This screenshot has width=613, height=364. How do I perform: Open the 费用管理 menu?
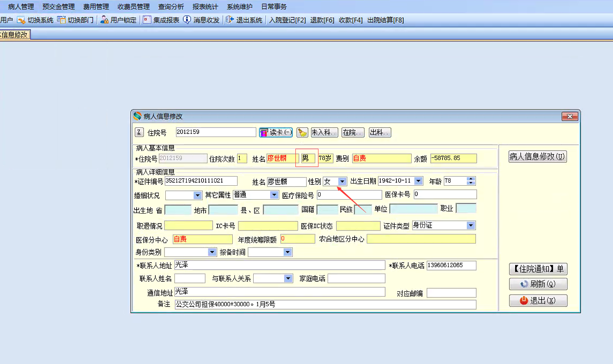pyautogui.click(x=96, y=7)
